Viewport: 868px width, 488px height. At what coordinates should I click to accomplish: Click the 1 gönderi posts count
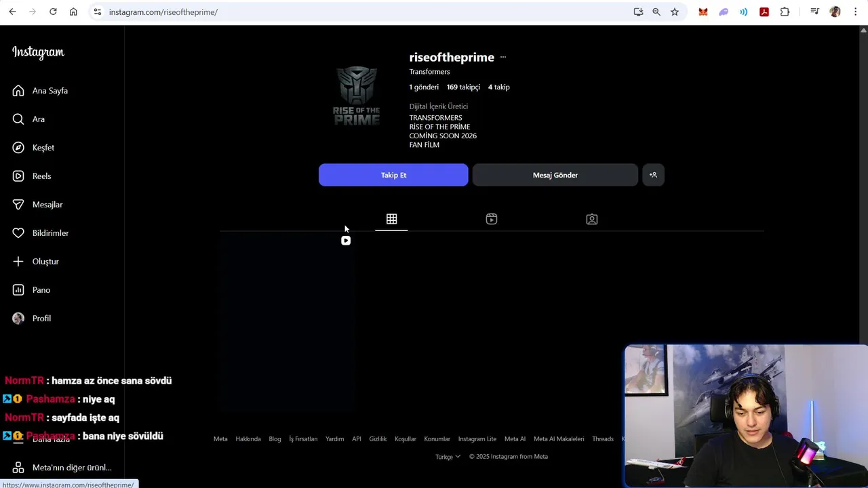pos(424,87)
